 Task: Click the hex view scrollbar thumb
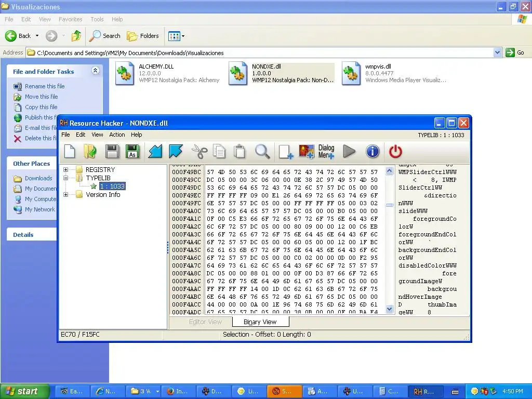pos(390,205)
